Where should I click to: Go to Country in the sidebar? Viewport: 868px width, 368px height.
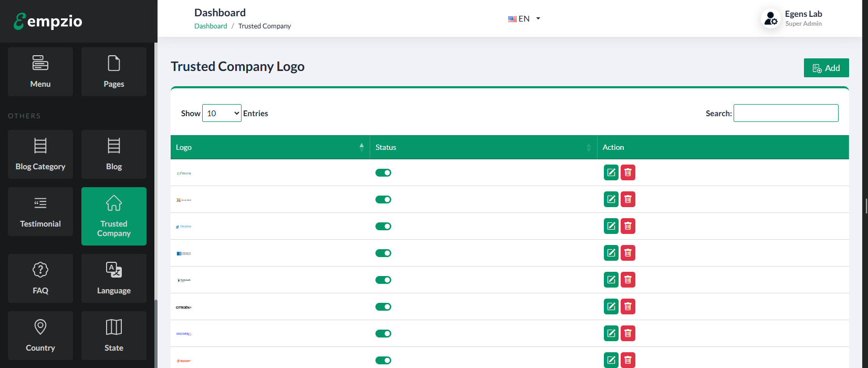tap(40, 335)
